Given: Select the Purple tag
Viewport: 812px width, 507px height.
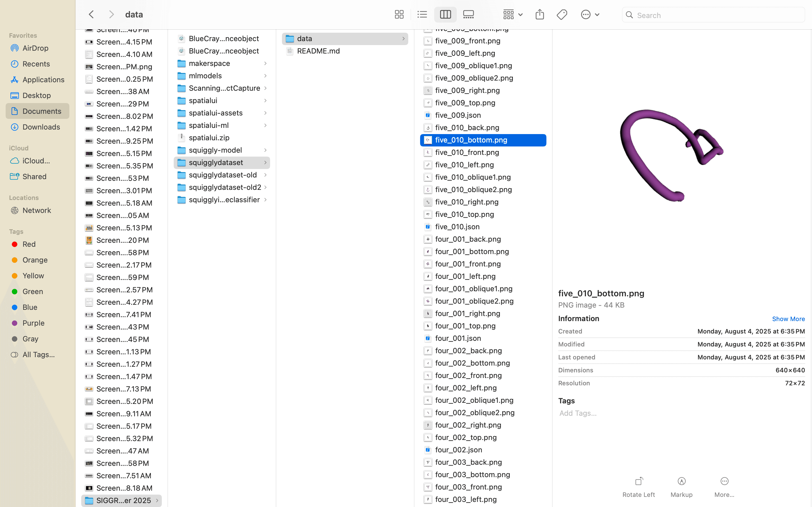Looking at the screenshot, I should pos(33,323).
